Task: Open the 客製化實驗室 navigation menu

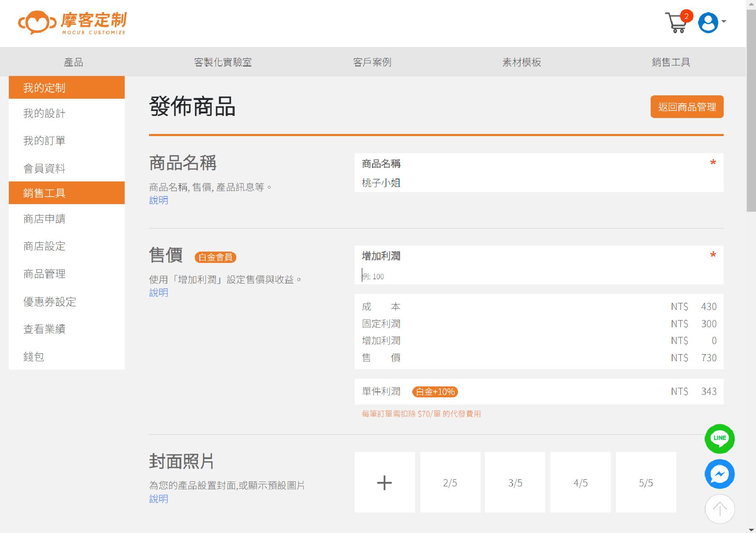Action: [222, 62]
